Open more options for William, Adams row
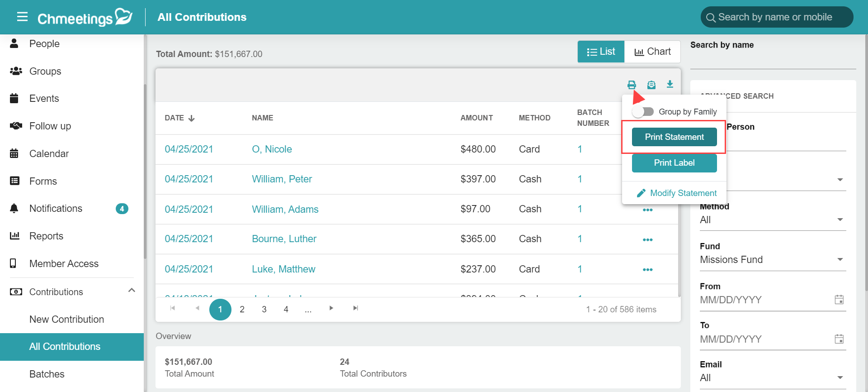The height and width of the screenshot is (392, 868). 647,210
